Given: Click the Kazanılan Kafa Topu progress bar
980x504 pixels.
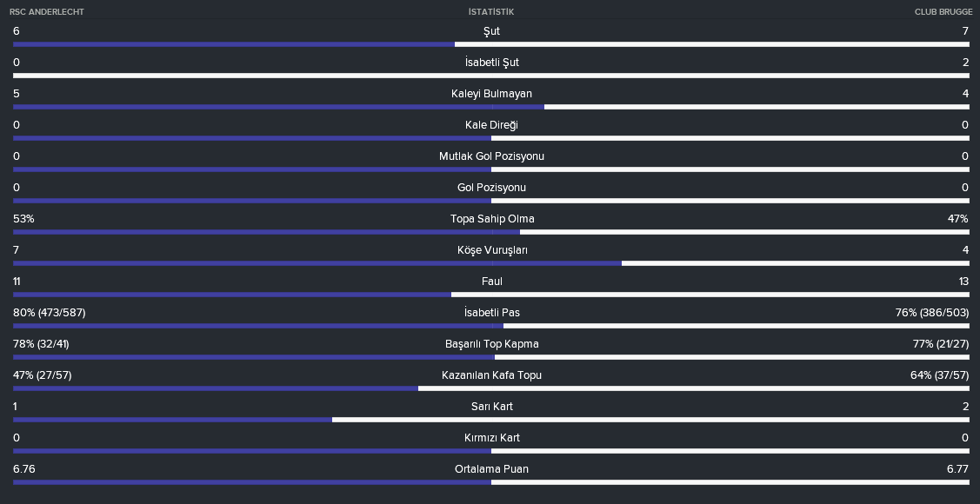Looking at the screenshot, I should [491, 388].
